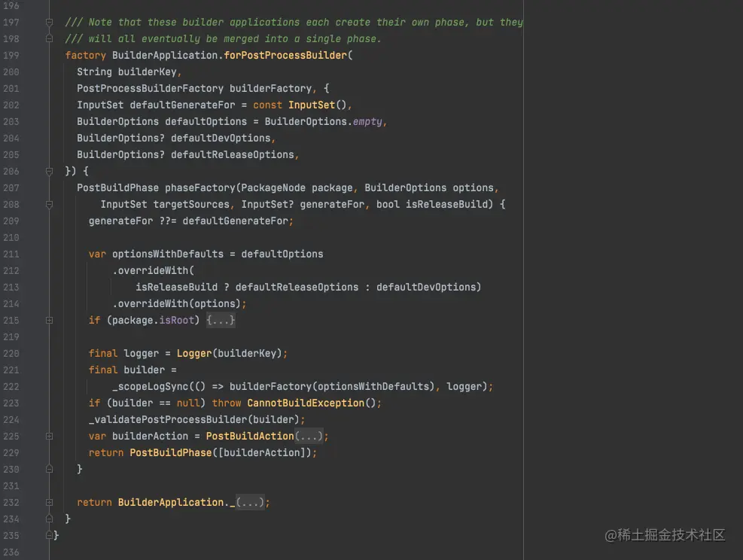Click PostProcessBuilderFactory type name
This screenshot has height=560, width=743.
(x=151, y=89)
